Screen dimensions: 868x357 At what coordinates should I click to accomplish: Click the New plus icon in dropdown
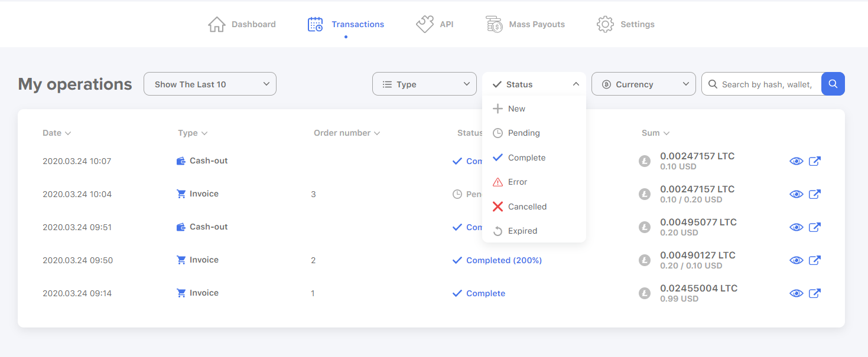point(498,109)
